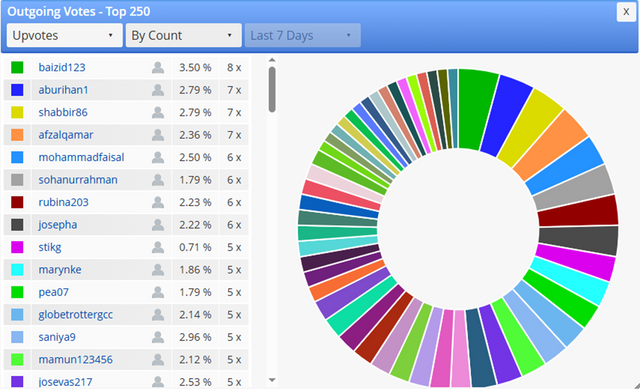The height and width of the screenshot is (389, 640).
Task: Open the shabbir86 profile link
Action: pos(63,112)
